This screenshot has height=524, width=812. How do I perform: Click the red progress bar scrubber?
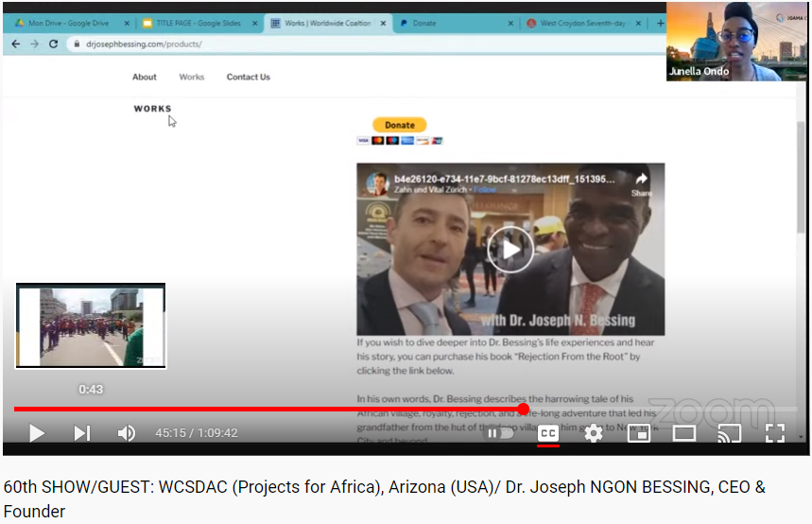click(x=523, y=410)
